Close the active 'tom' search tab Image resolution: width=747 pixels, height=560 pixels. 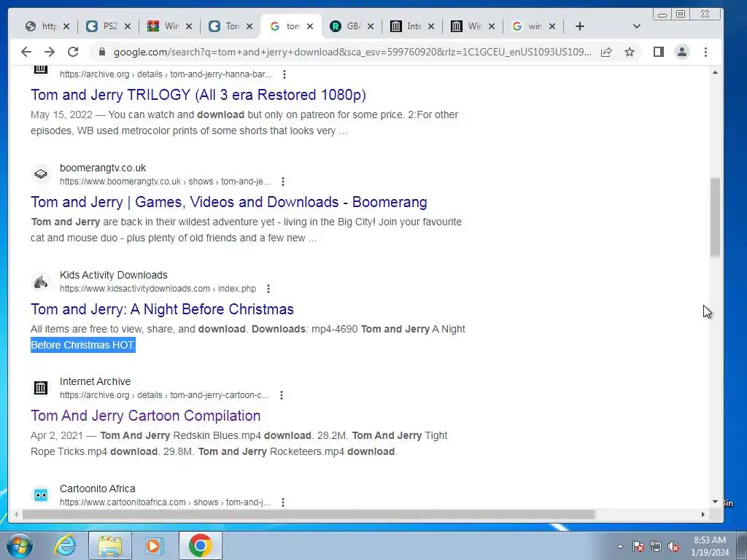(310, 26)
